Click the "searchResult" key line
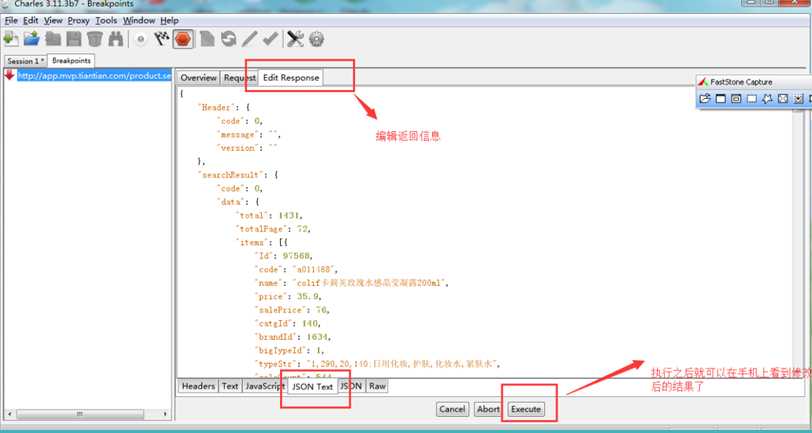This screenshot has width=812, height=433. 238,175
